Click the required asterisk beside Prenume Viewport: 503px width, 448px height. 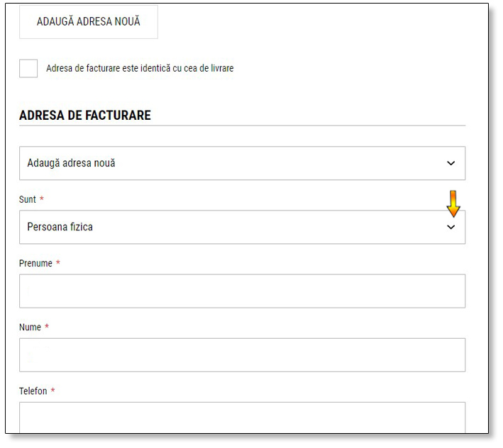tap(58, 264)
